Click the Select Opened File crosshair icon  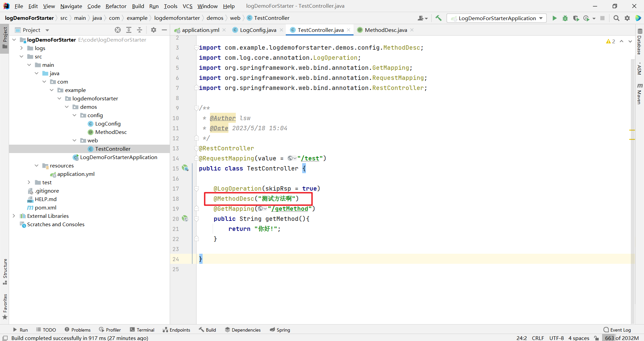117,30
